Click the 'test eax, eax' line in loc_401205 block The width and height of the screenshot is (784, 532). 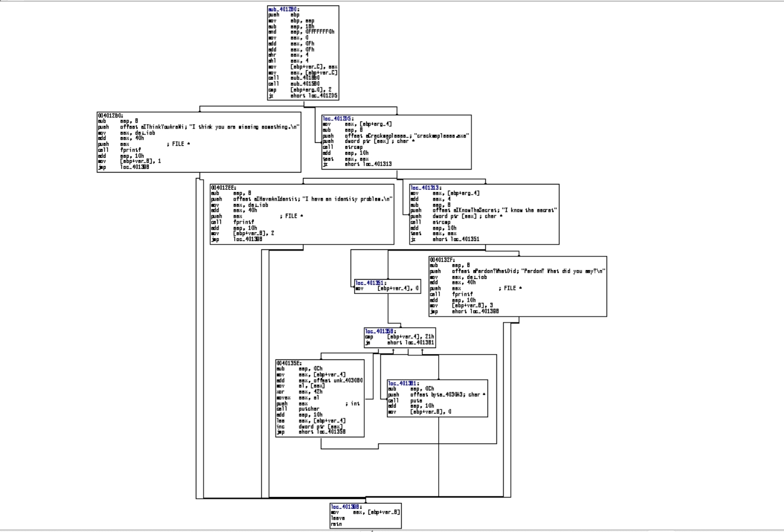coord(346,159)
